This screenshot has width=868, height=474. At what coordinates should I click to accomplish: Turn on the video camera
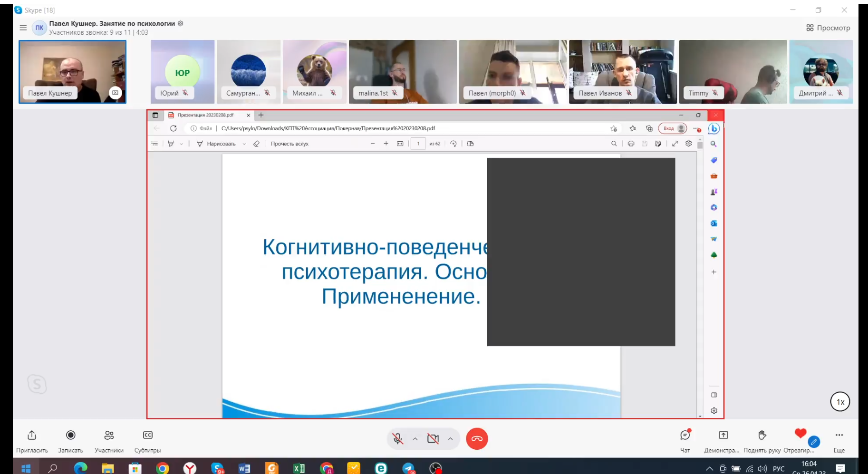(433, 439)
